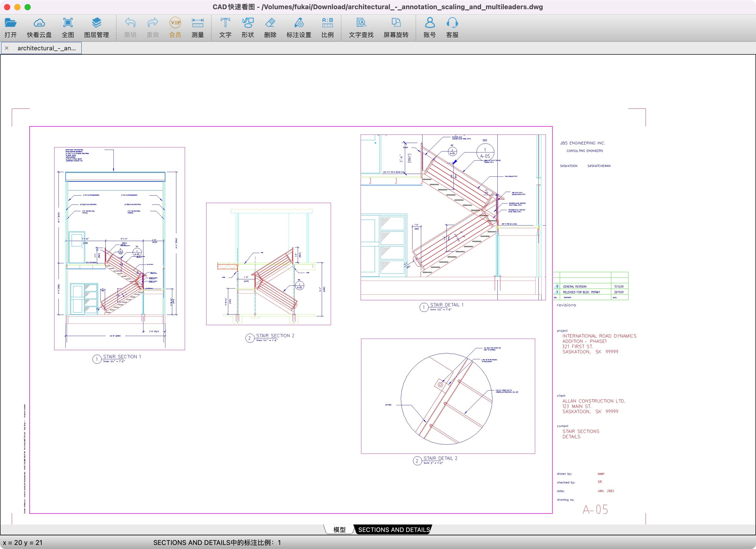Switch to SECTIONS AND DETAILS layout tab

pos(394,530)
